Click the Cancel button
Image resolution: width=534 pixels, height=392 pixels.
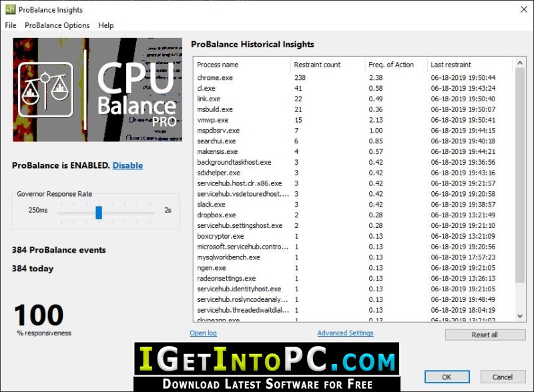click(503, 377)
